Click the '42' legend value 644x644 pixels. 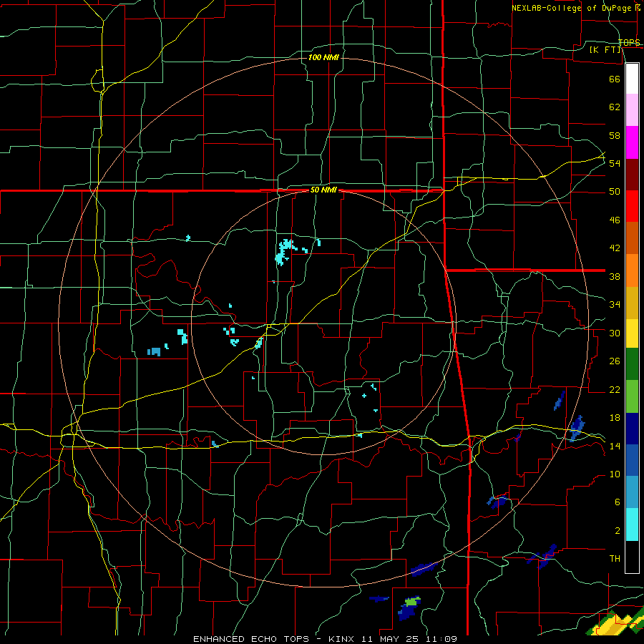(615, 248)
